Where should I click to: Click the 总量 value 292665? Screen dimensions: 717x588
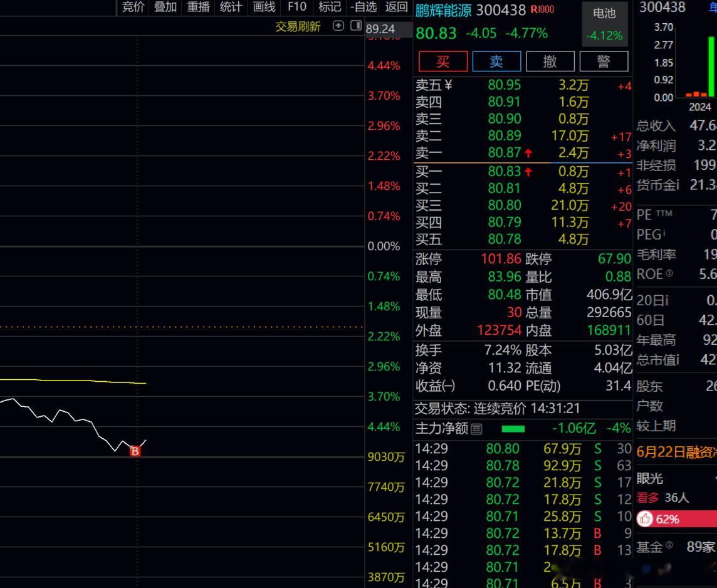(x=609, y=312)
